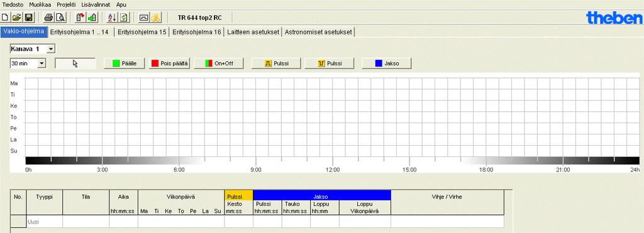644x233 pixels.
Task: Click the memory card icon with green arrow
Action: coord(92,18)
